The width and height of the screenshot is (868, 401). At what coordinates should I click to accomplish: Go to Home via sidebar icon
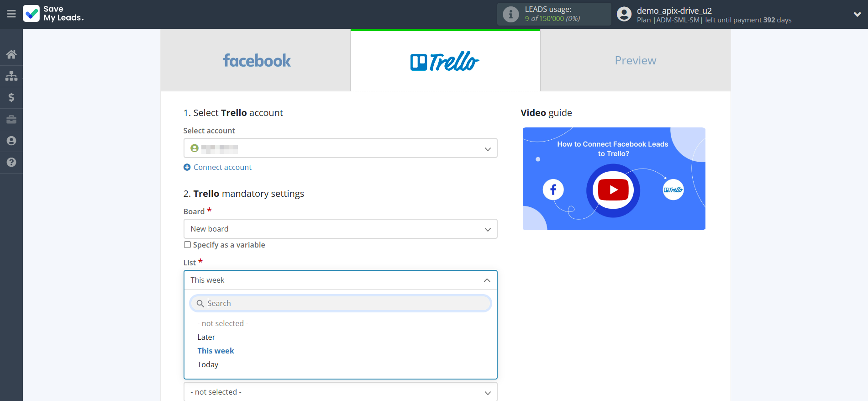(11, 54)
